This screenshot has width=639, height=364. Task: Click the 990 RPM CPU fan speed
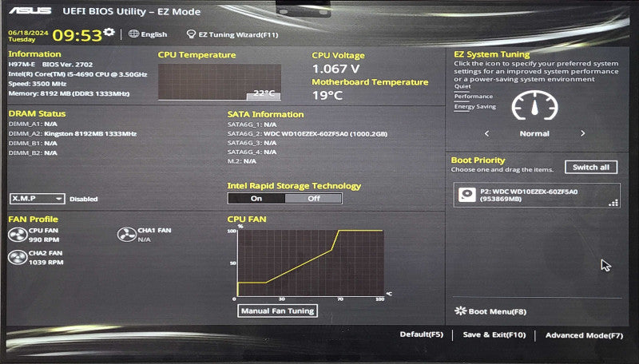pyautogui.click(x=44, y=239)
